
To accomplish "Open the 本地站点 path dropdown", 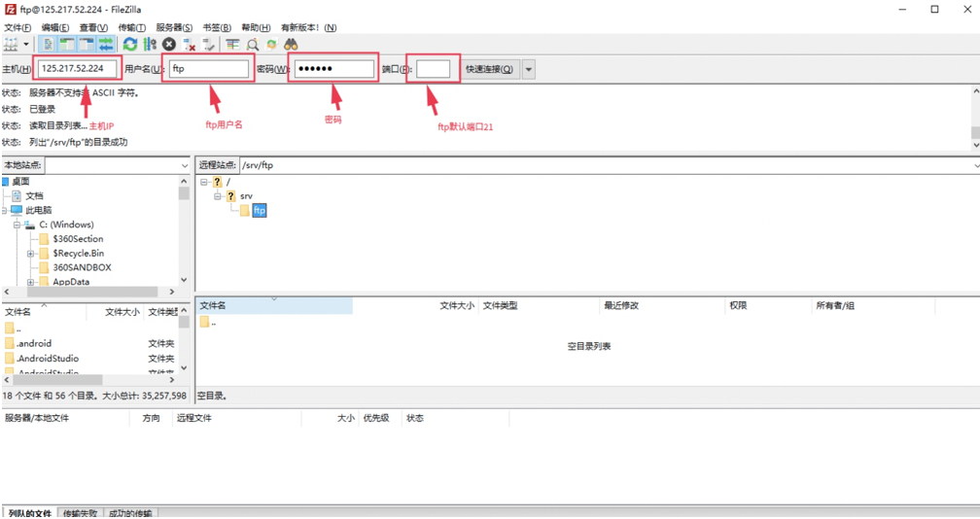I will (185, 165).
